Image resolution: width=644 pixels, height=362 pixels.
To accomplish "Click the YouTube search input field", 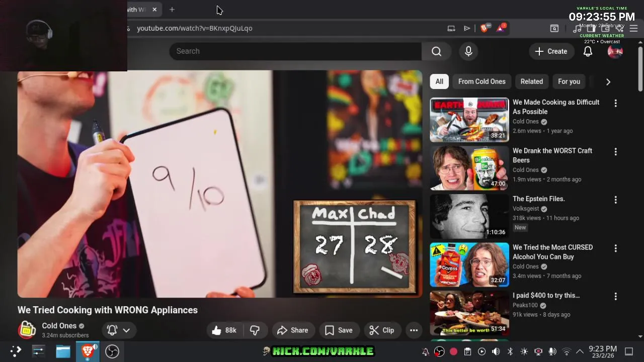I will 295,51.
